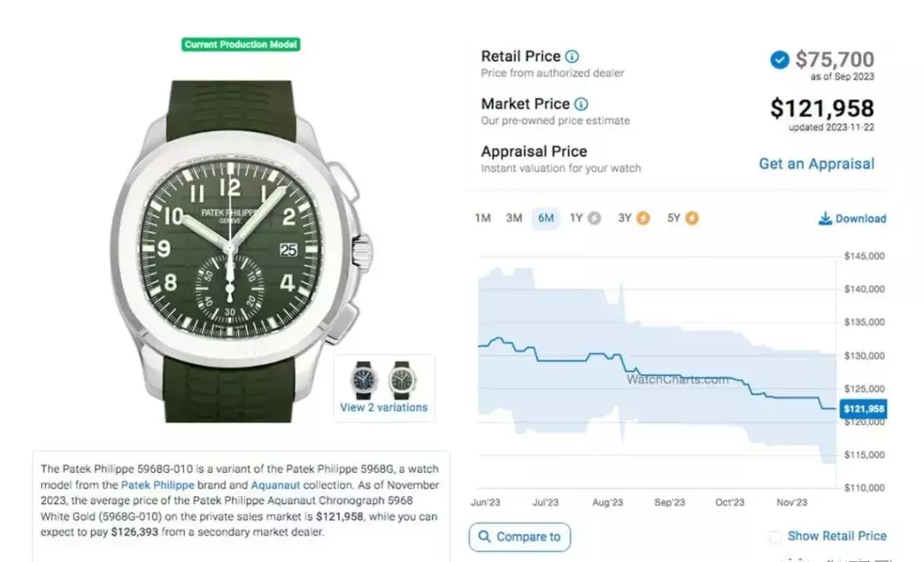Image resolution: width=924 pixels, height=562 pixels.
Task: Click the Download arrow icon
Action: point(825,219)
